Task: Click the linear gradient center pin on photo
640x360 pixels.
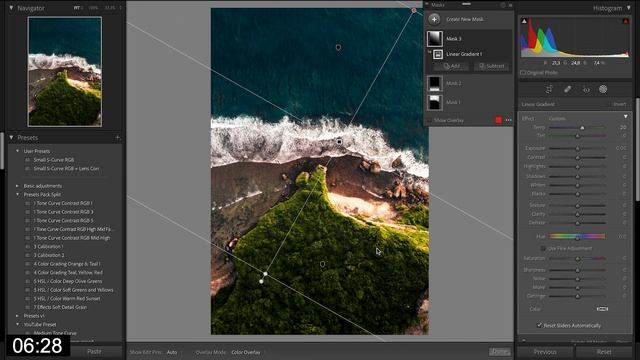Action: pos(339,142)
